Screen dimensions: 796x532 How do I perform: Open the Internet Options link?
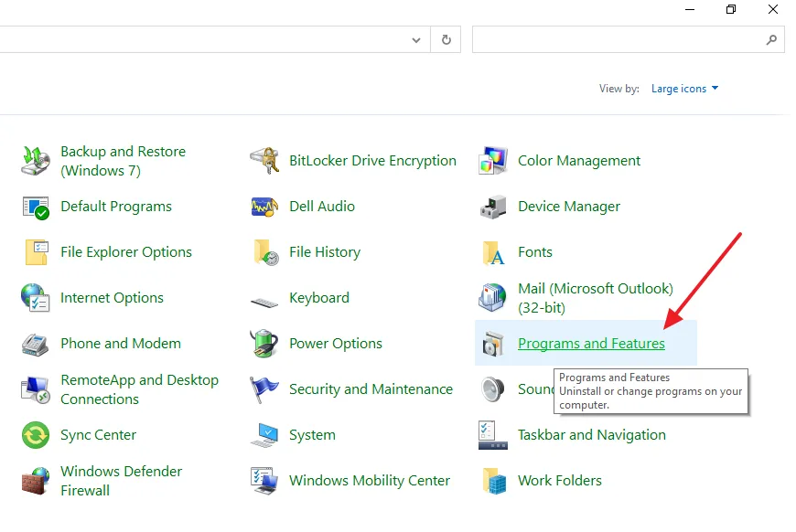point(112,298)
